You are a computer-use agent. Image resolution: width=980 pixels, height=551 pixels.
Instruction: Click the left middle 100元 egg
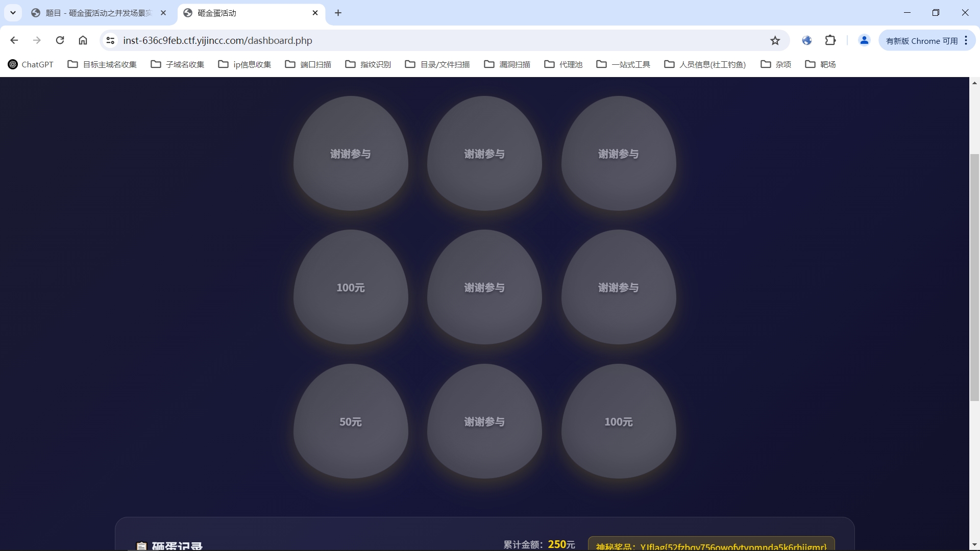[351, 287]
